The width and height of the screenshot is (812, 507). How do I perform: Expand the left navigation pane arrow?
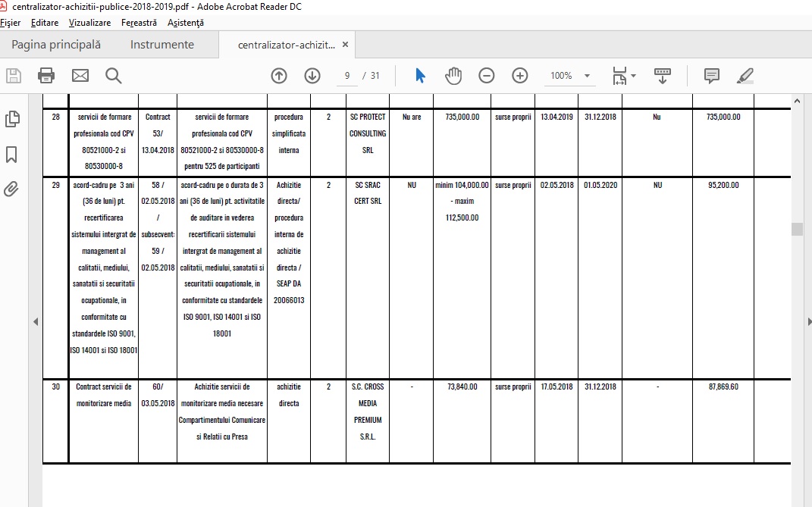click(36, 321)
